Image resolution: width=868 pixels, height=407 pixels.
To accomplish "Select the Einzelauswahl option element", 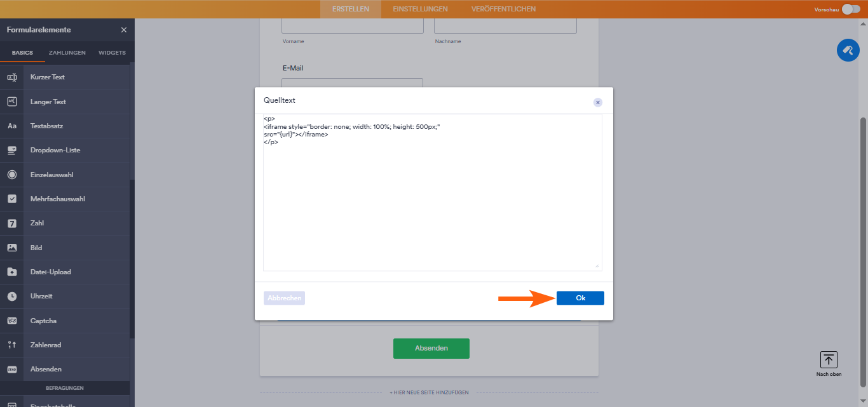I will point(11,174).
